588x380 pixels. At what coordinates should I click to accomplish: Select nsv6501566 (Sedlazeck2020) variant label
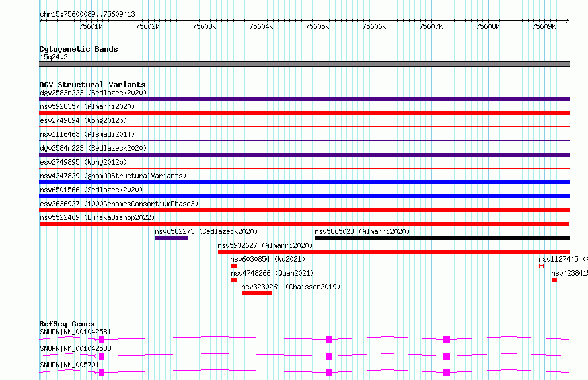[91, 190]
